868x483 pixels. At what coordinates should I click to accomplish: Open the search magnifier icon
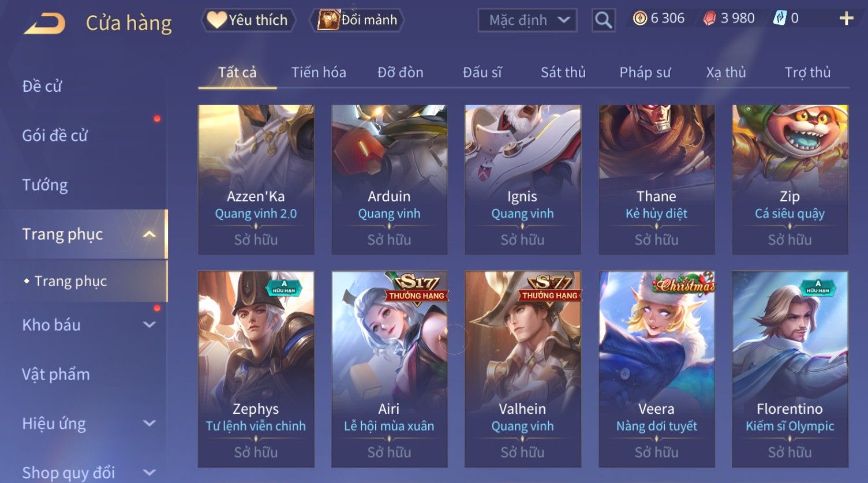tap(604, 20)
